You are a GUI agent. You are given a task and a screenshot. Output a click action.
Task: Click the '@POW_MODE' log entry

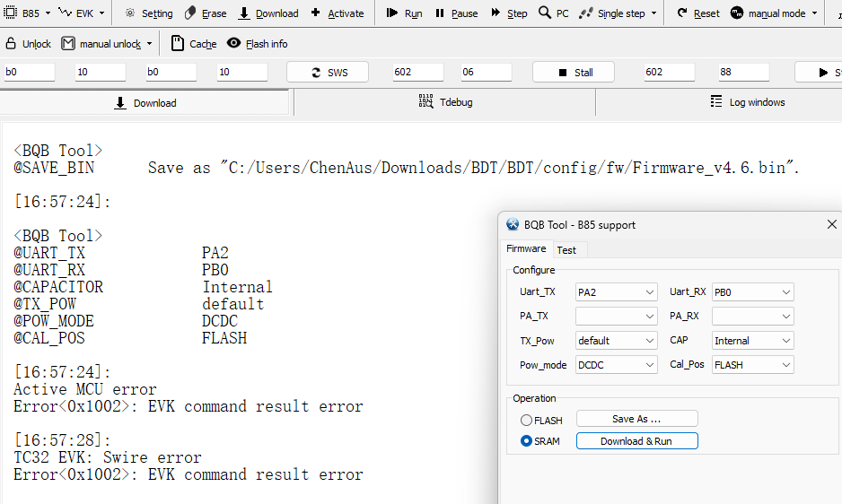click(x=54, y=321)
